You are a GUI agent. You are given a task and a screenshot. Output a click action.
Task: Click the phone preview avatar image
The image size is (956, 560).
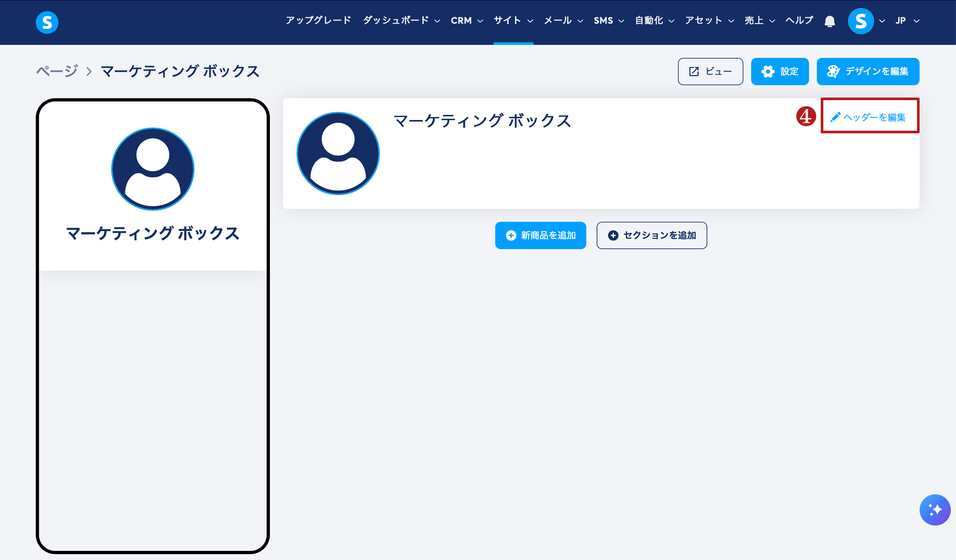click(153, 169)
